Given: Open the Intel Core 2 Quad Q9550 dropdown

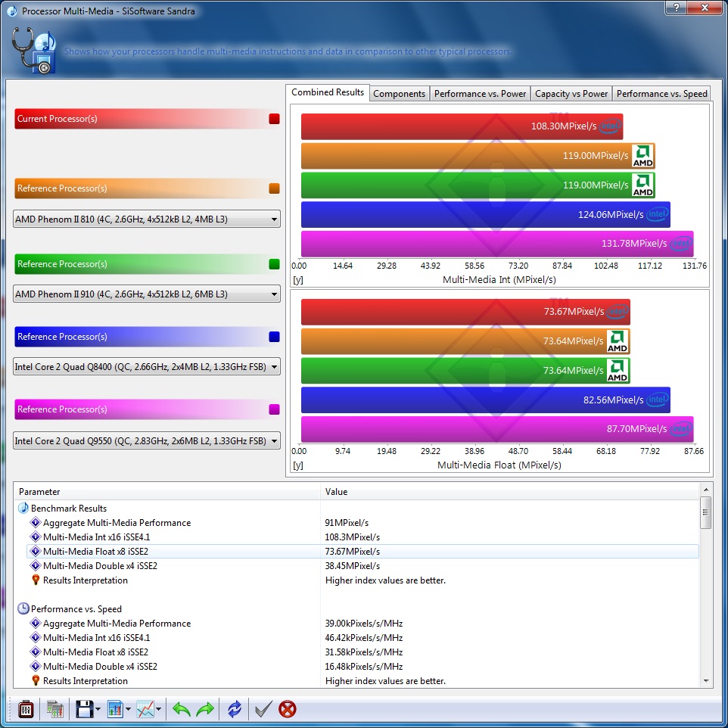Looking at the screenshot, I should pos(147,440).
